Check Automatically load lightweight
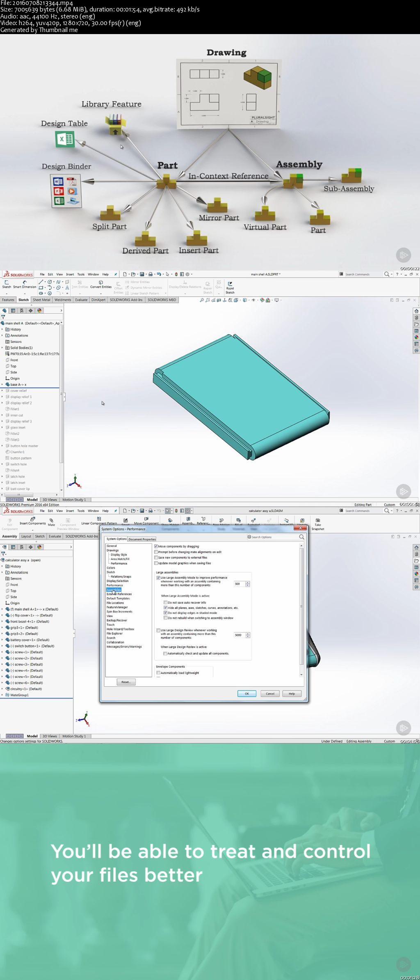Screen dimensions: 420x980 pos(158,673)
